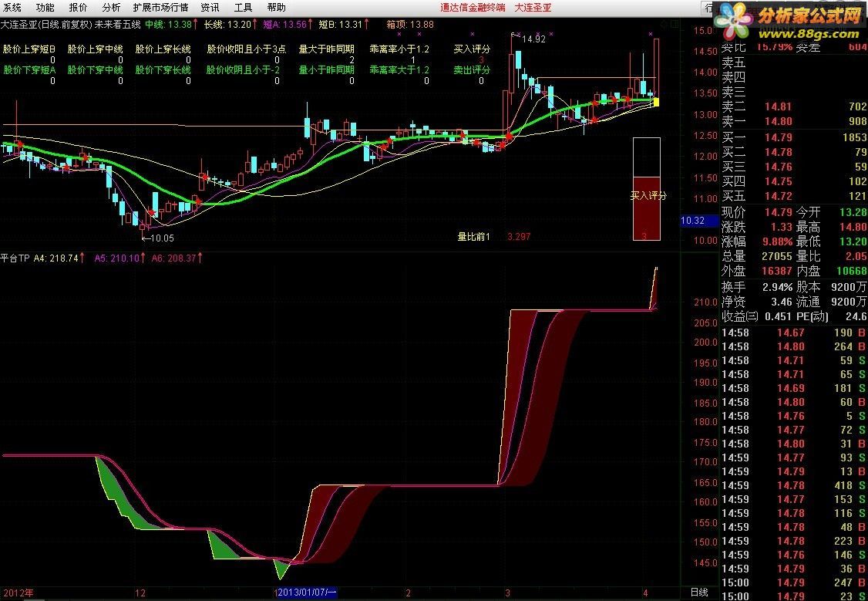Click the 股价下穿长线 label
This screenshot has width=868, height=601.
click(163, 70)
